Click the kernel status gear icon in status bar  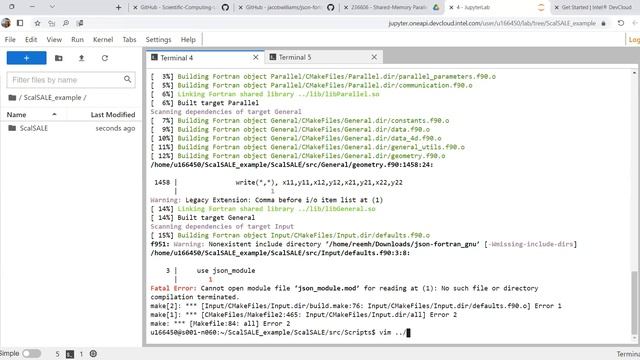(93, 353)
